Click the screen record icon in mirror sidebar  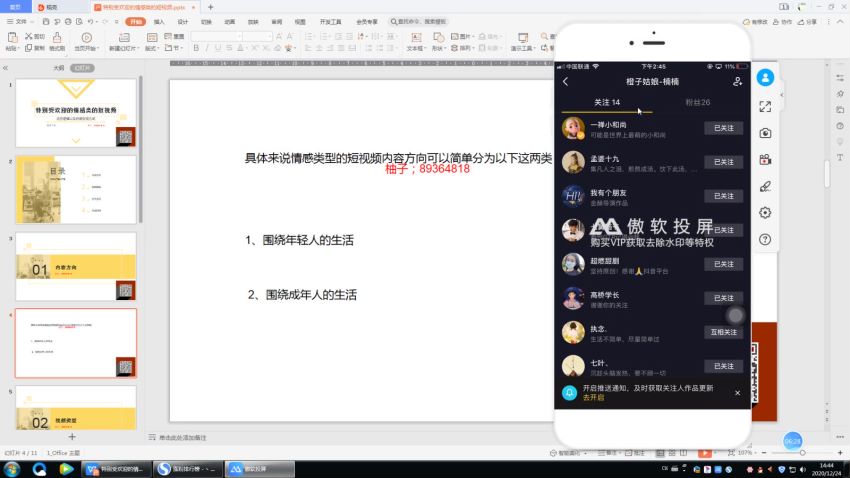[765, 159]
